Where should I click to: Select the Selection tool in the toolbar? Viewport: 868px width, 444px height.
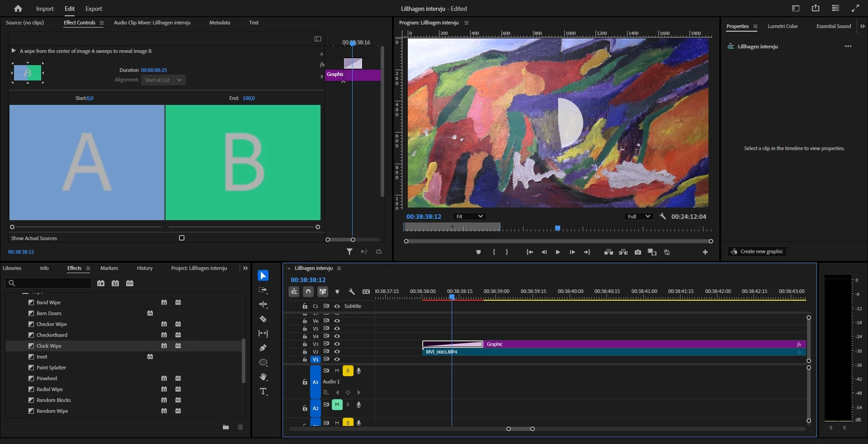coord(263,276)
